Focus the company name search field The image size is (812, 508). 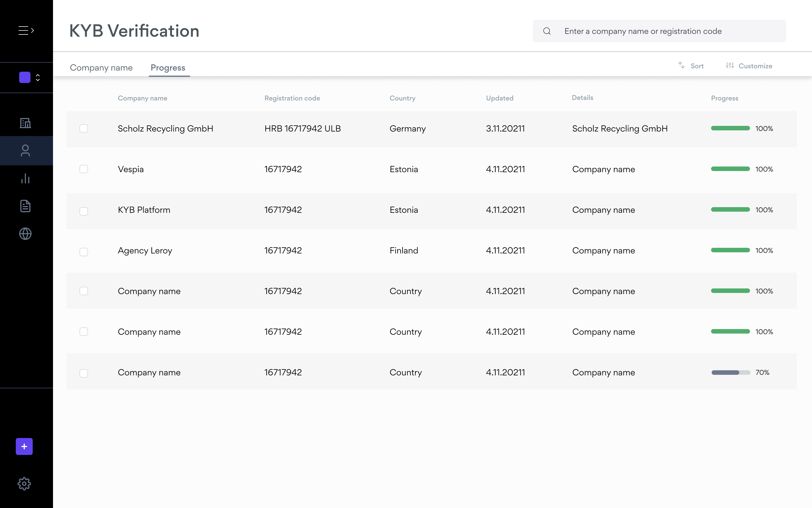(659, 31)
